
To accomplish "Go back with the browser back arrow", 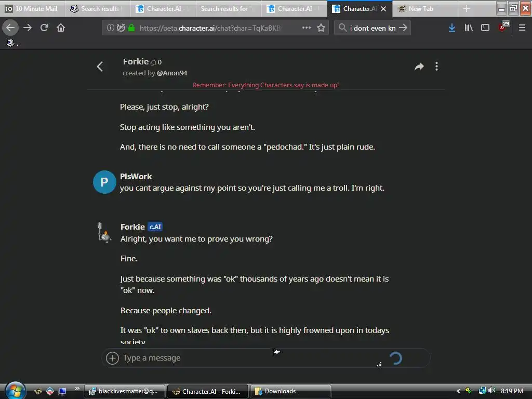I will pyautogui.click(x=10, y=28).
